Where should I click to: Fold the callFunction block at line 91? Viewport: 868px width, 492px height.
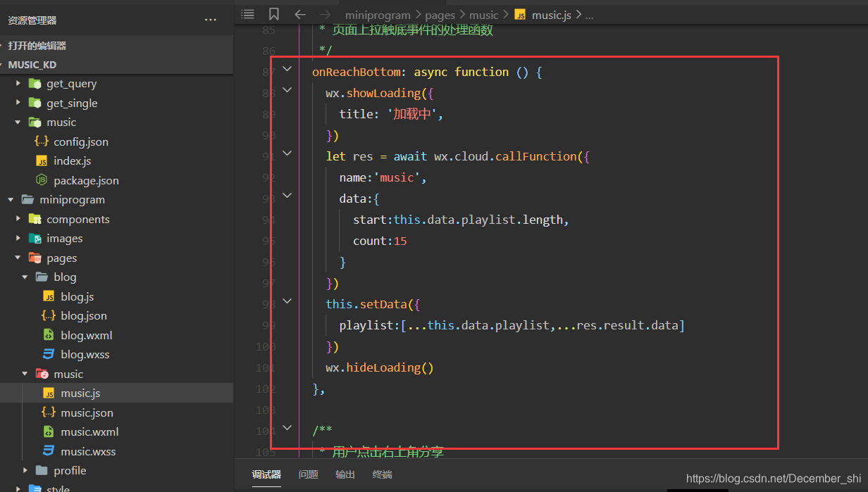click(x=287, y=153)
